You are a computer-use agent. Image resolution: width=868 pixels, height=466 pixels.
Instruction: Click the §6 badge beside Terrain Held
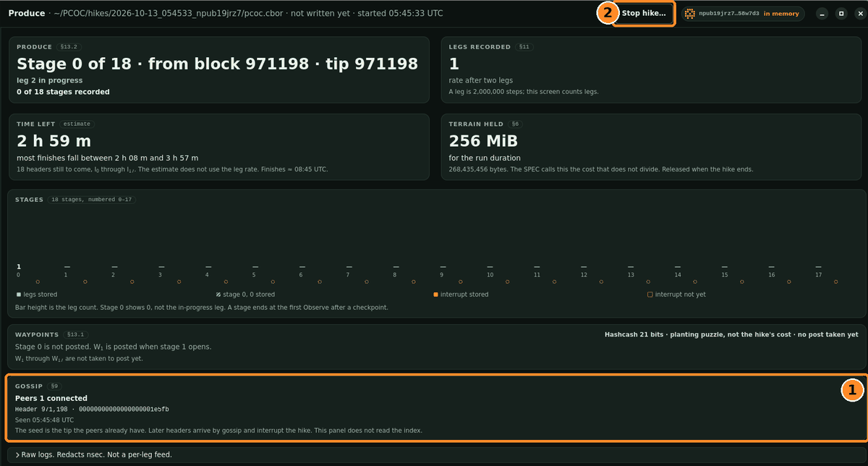point(516,124)
